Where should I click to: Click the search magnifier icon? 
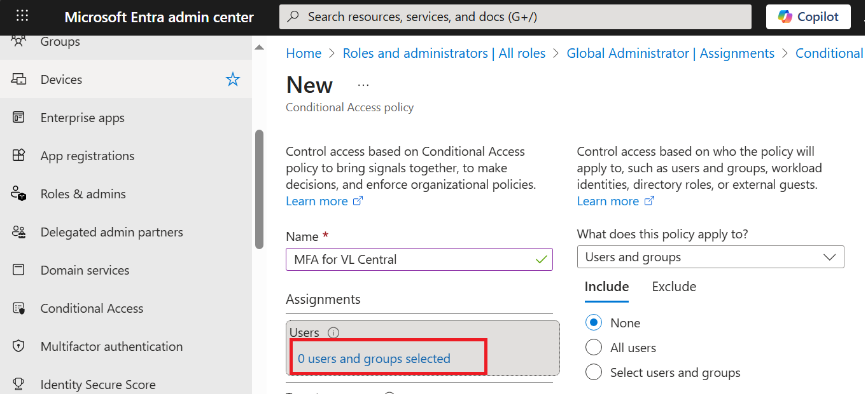[x=293, y=17]
